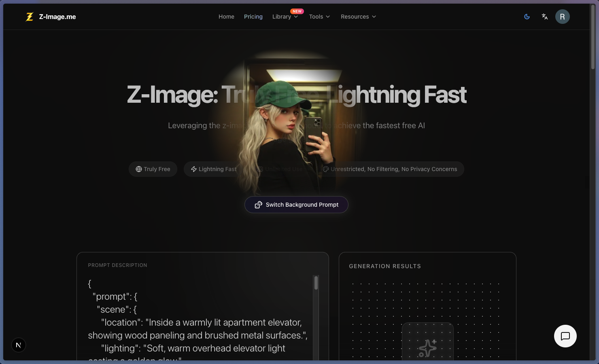Open the language switcher icon

pos(544,17)
